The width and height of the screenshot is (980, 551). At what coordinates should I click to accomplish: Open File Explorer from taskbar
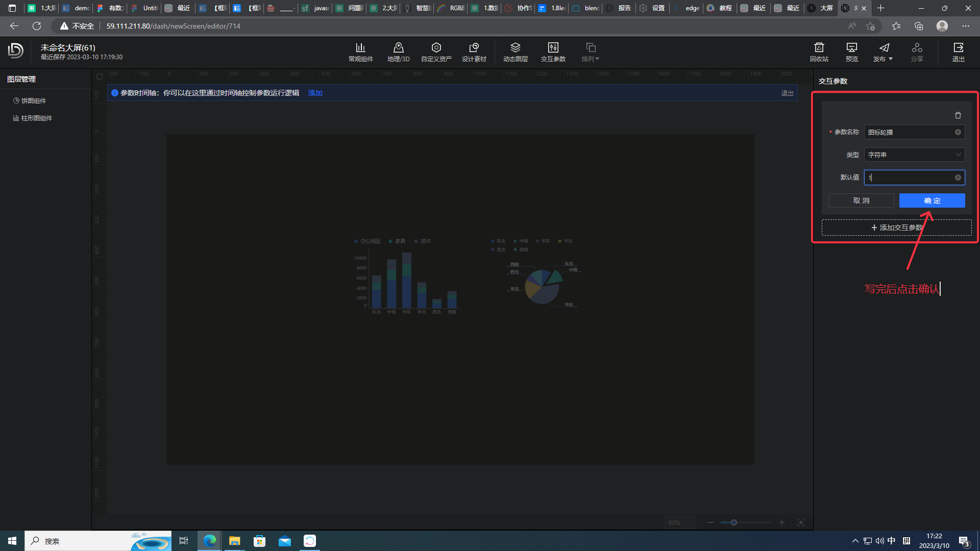(x=234, y=541)
